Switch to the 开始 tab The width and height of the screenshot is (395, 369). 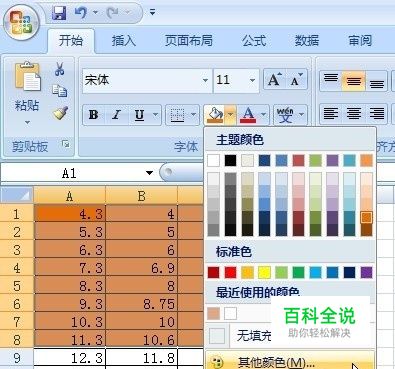[71, 41]
